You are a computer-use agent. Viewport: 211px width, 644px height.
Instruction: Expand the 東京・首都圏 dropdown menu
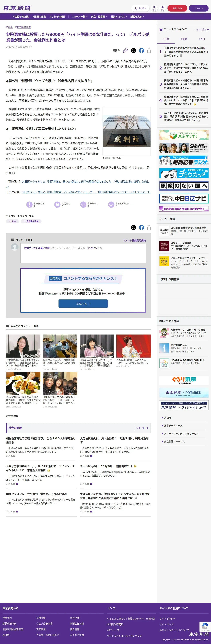click(99, 17)
